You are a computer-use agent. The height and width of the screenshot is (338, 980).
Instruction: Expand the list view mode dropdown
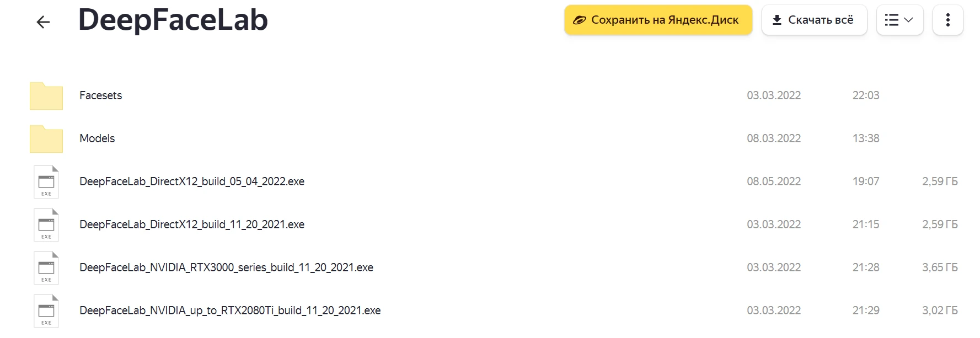coord(899,20)
